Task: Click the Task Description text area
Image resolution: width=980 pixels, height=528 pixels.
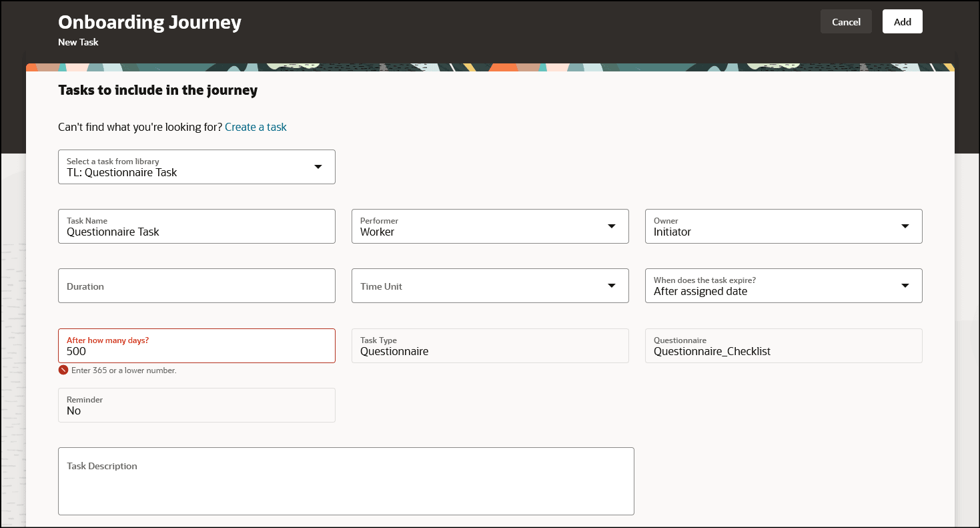Action: (x=346, y=481)
